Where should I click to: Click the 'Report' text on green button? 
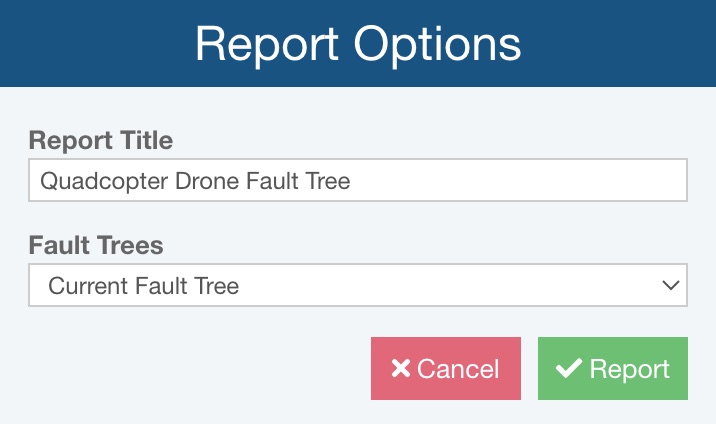coord(629,369)
